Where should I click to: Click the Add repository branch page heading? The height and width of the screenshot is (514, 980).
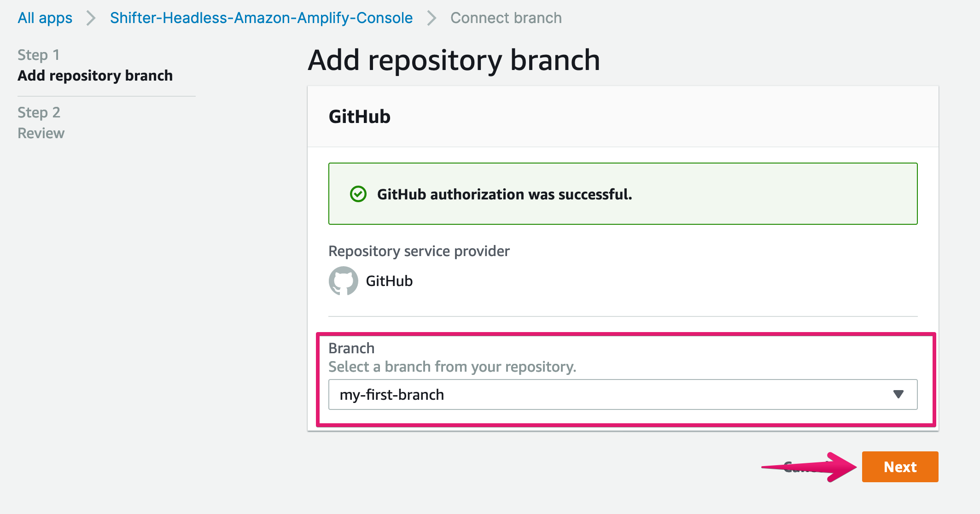tap(454, 60)
